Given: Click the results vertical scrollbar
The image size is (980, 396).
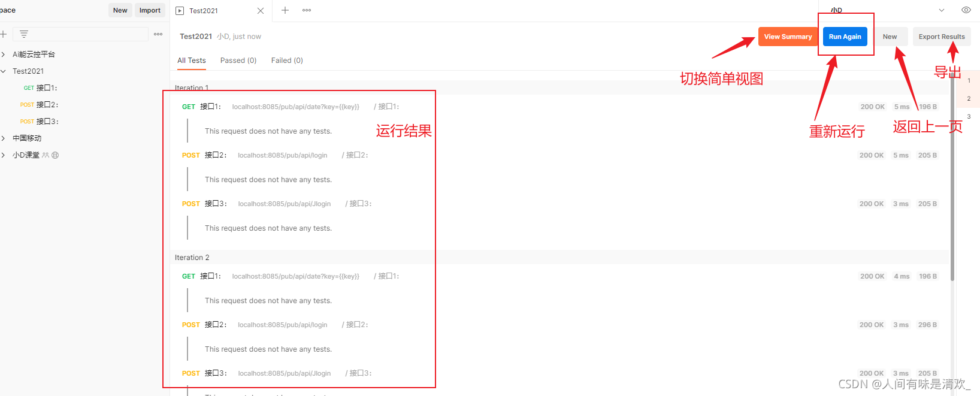Looking at the screenshot, I should coord(952,176).
